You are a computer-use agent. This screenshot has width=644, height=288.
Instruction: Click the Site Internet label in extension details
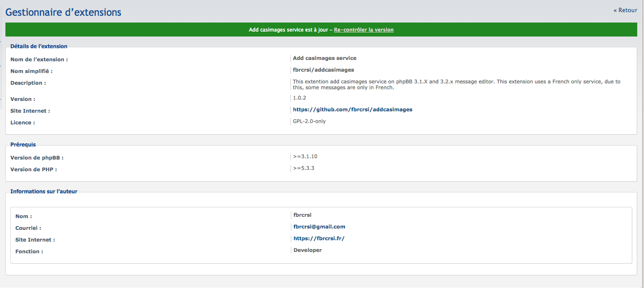pos(30,111)
